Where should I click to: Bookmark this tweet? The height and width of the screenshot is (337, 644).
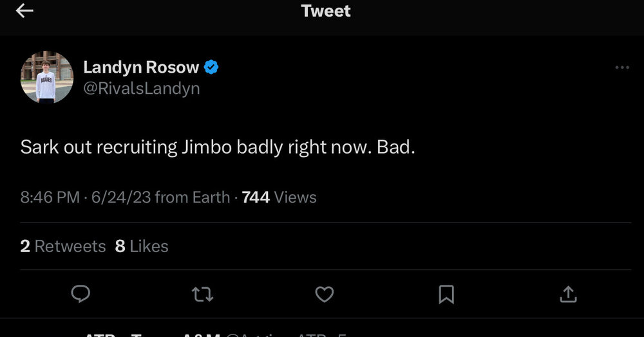(446, 294)
